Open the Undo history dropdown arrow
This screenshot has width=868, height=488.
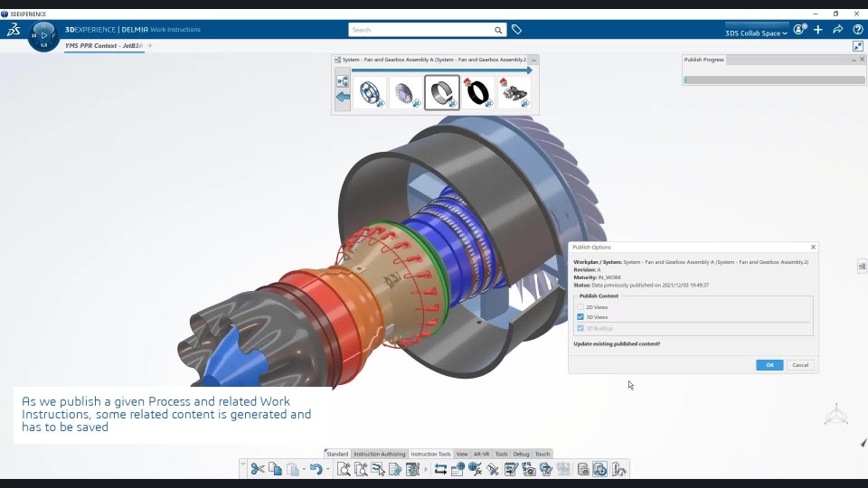click(327, 469)
